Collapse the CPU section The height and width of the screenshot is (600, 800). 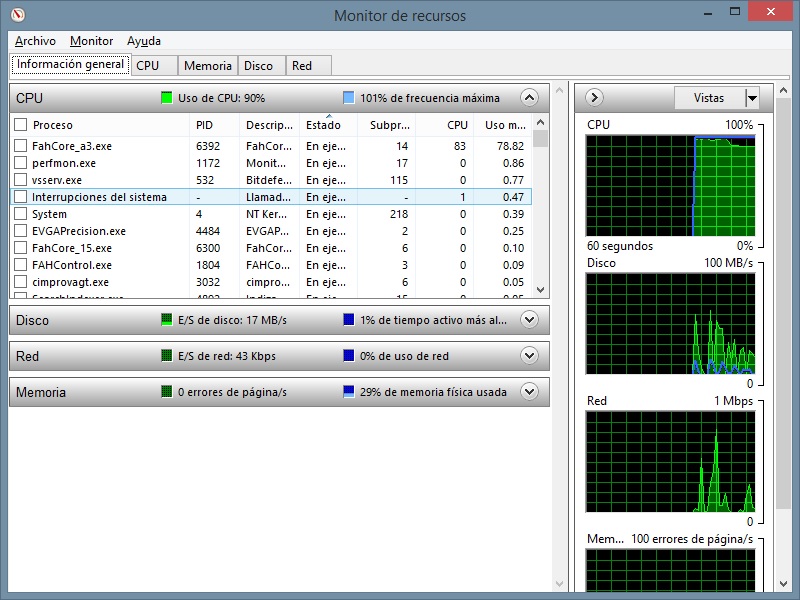[x=529, y=97]
